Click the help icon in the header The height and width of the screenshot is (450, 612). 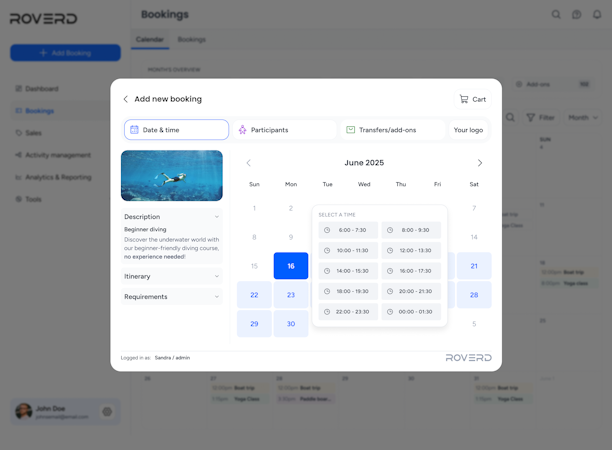tap(576, 14)
